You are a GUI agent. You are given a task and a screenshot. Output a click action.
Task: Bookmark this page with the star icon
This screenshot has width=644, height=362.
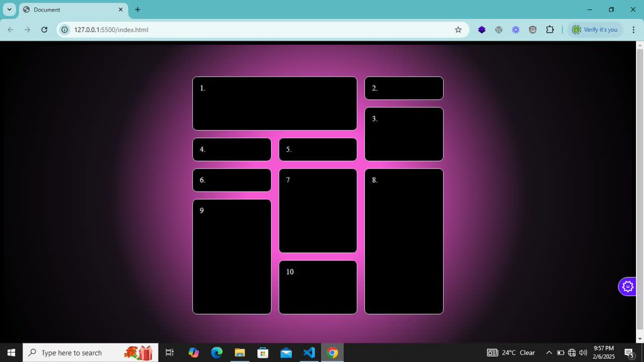click(458, 29)
